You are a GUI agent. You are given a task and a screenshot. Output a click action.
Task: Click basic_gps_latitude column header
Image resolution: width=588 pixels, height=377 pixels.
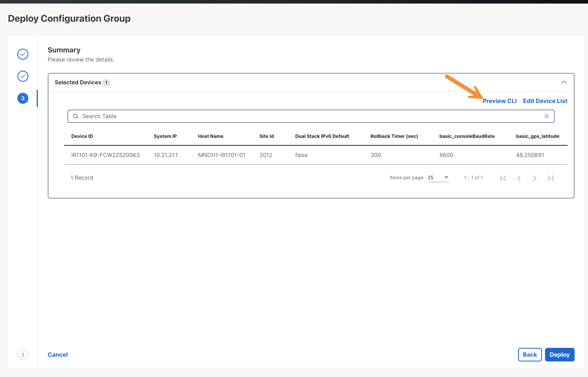click(537, 136)
